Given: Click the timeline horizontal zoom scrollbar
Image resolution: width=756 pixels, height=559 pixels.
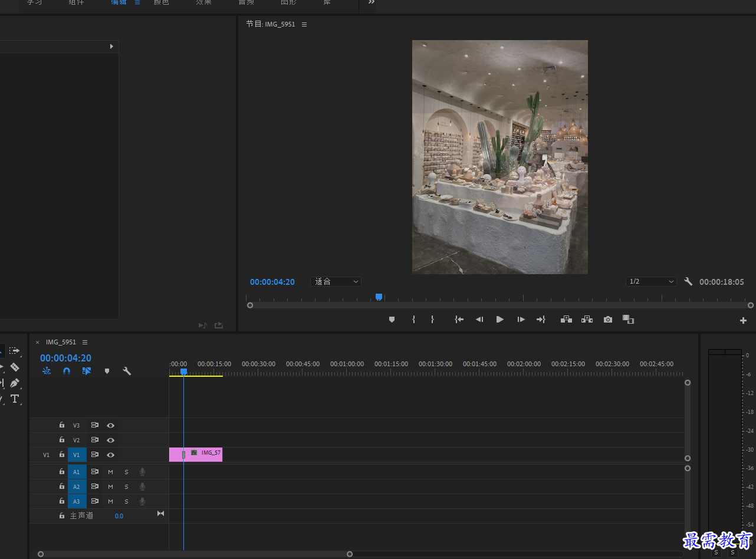Looking at the screenshot, I should [195, 554].
